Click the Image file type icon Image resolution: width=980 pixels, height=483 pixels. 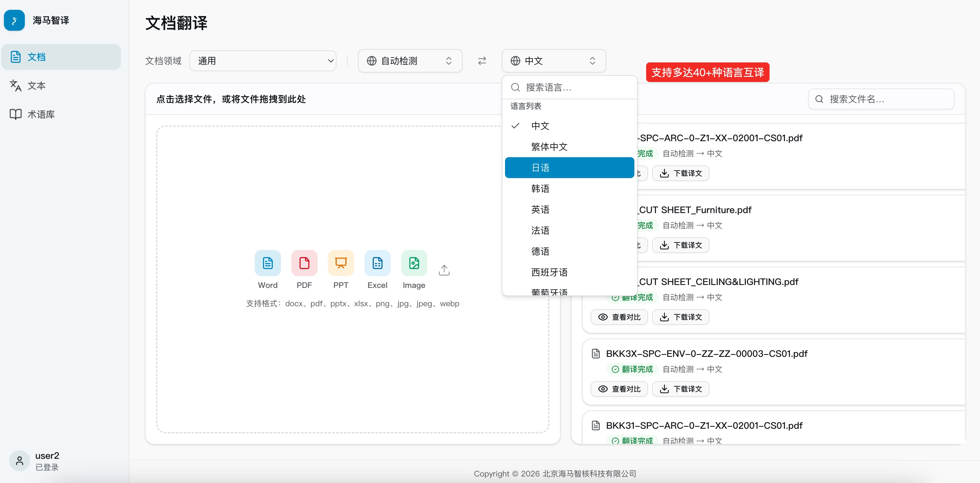point(414,263)
